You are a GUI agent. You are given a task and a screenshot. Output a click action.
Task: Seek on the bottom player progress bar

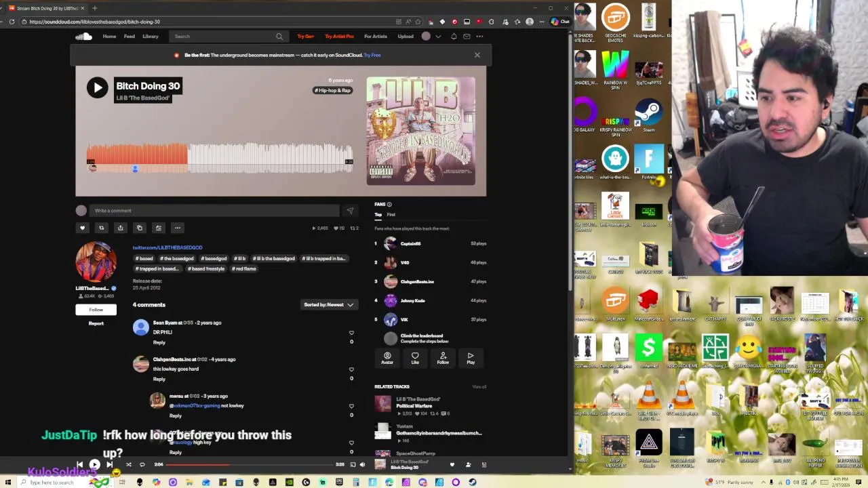(x=249, y=465)
